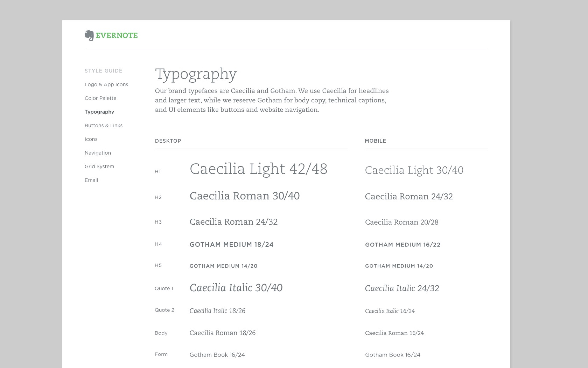The image size is (588, 368).
Task: Click the Caecilia Italic 16/24 sample
Action: point(390,311)
